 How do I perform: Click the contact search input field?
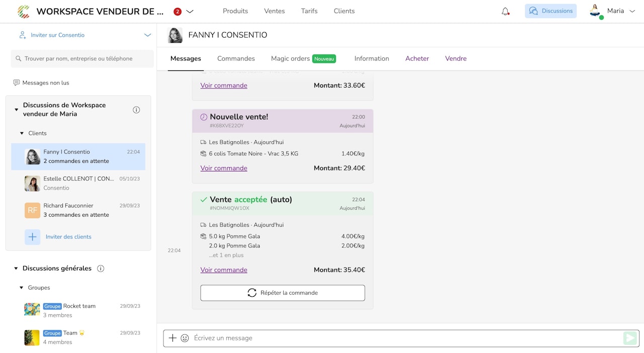coord(83,59)
